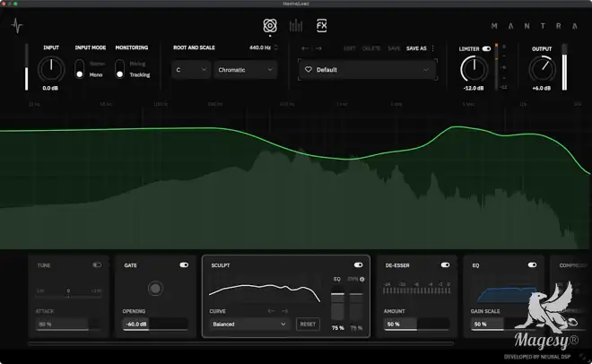
Task: Click the Sculpt RESET button
Action: (308, 324)
